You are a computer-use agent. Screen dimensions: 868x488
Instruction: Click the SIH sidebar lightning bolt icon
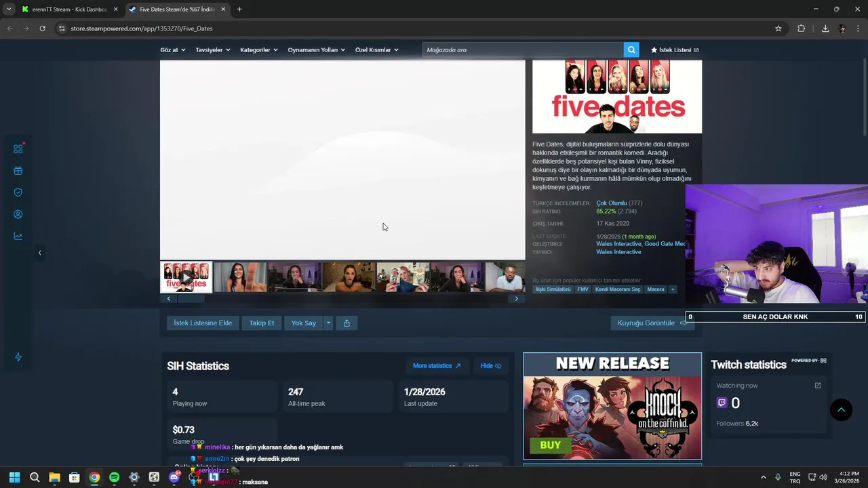pos(18,357)
